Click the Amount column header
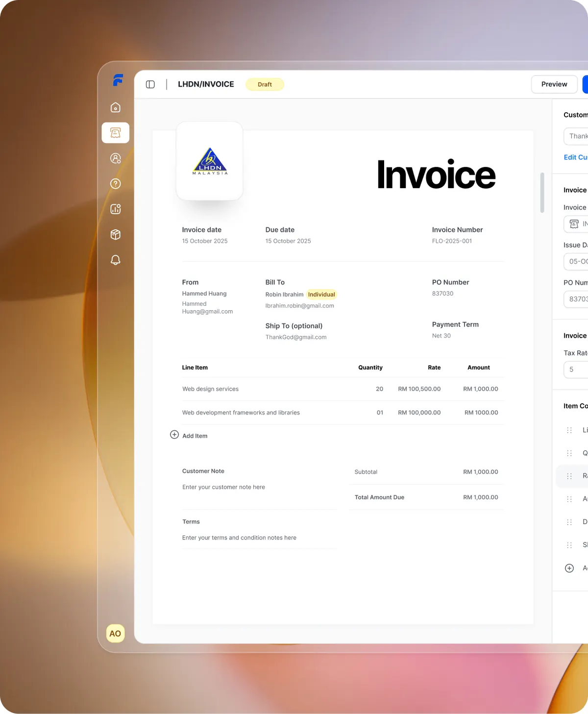Screen dimensions: 588x714 479,368
